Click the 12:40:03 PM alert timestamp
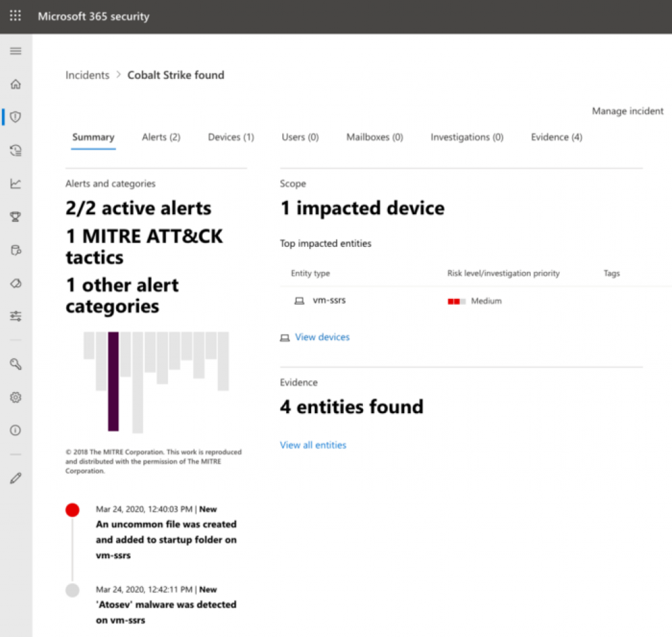 coord(144,509)
